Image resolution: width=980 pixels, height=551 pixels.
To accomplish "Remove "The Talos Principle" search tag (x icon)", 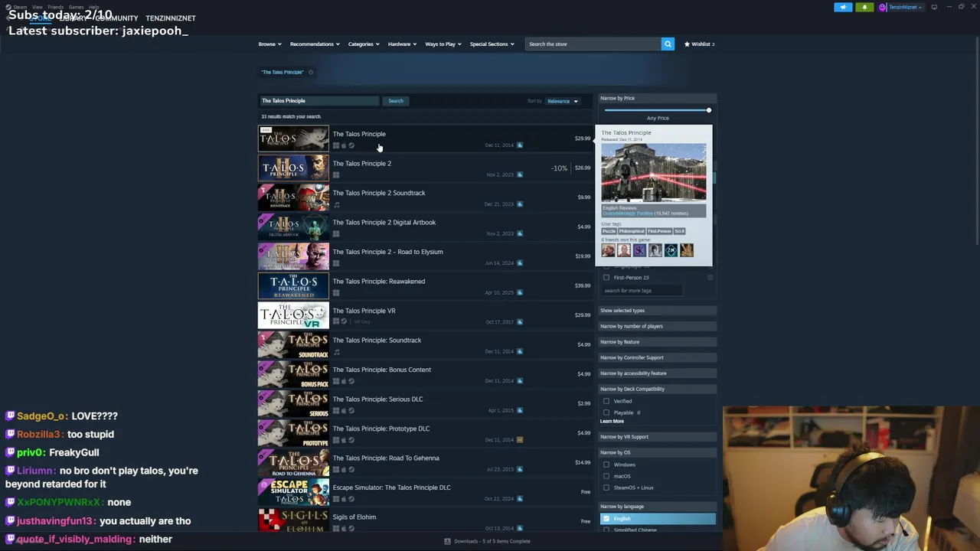I will tap(310, 72).
